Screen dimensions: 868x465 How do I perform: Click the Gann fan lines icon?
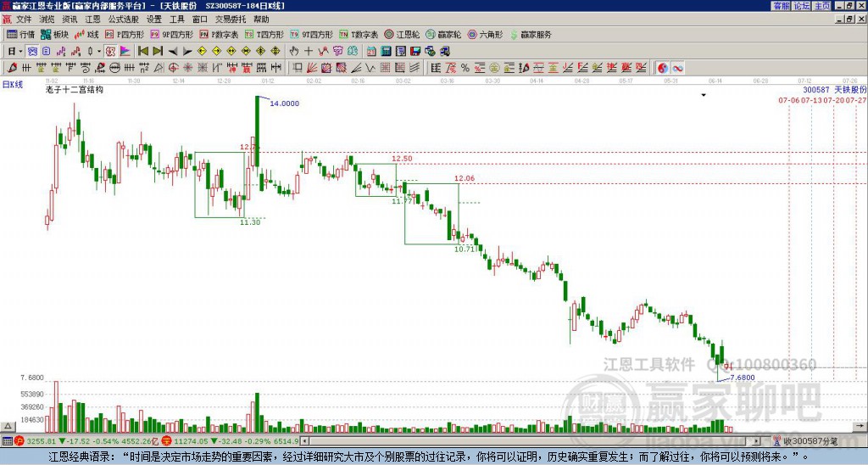pos(312,68)
